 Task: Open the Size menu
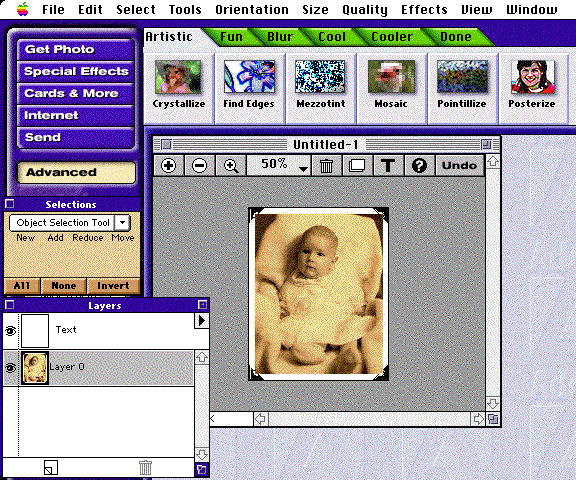[315, 10]
